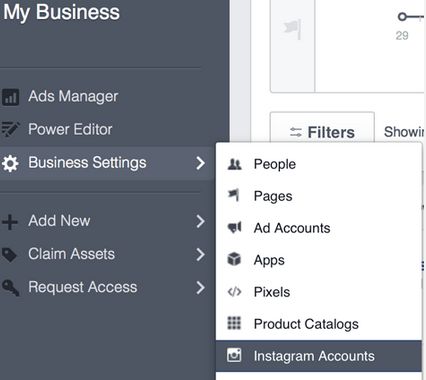This screenshot has height=380, width=426.
Task: Click the Product Catalogs grid icon
Action: 234,323
